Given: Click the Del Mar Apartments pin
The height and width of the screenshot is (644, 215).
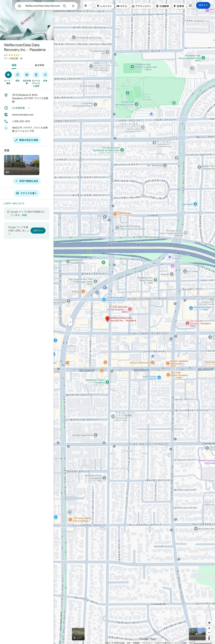Looking at the screenshot, I should point(96,435).
